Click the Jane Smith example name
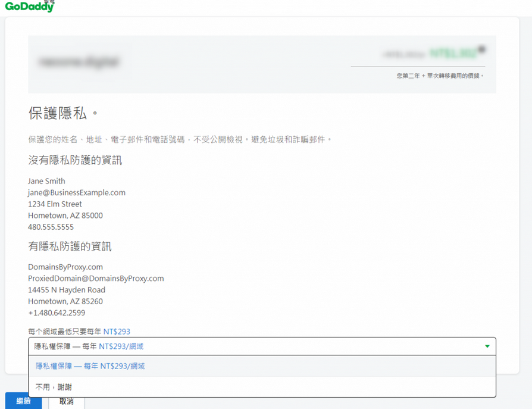 (x=46, y=181)
